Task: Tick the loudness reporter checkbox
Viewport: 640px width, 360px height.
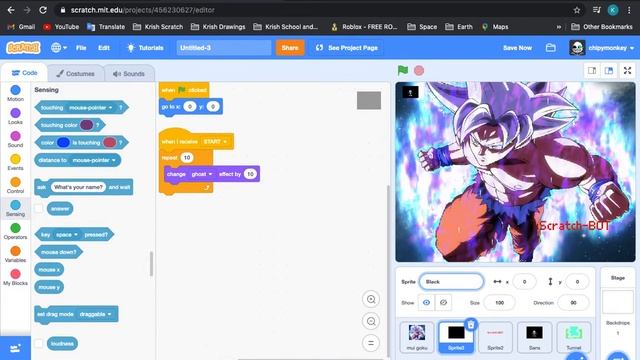Action: tap(38, 344)
